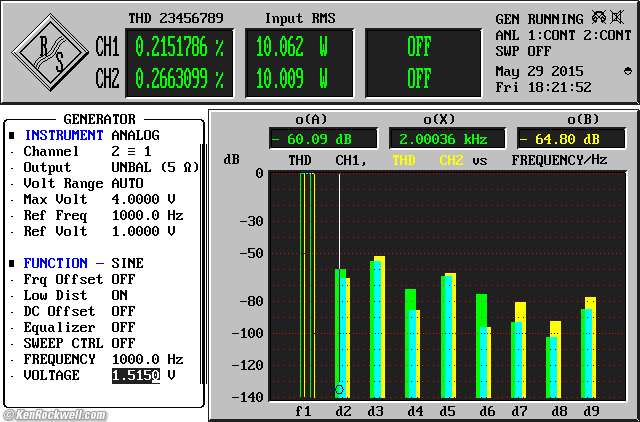Click the small indicator icon beside the date
Image resolution: width=640 pixels, height=422 pixels.
pyautogui.click(x=628, y=71)
